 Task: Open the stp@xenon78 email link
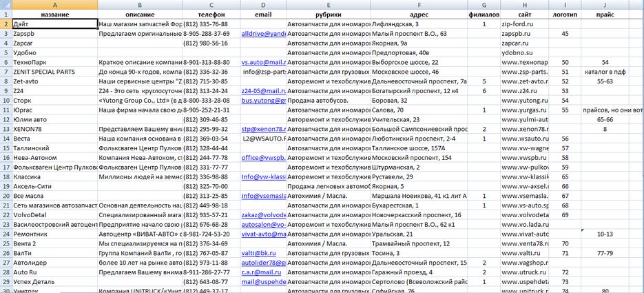pos(263,129)
